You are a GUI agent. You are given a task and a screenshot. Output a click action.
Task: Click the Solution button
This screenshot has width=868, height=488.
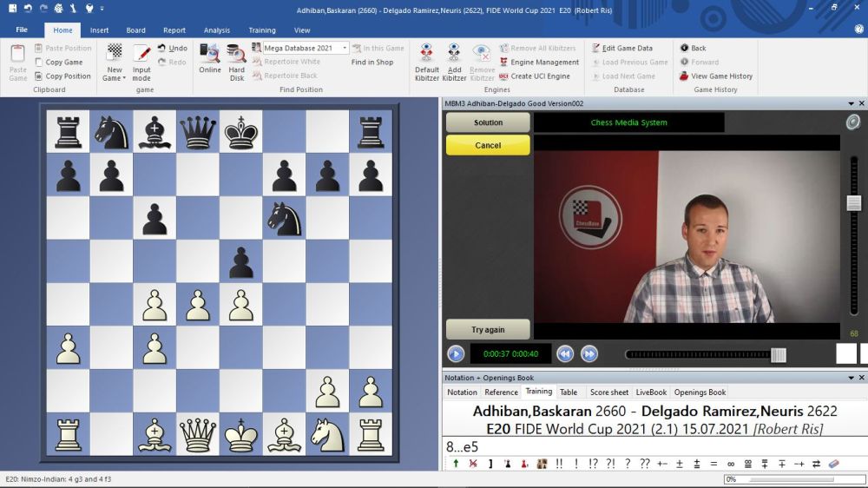(x=488, y=122)
